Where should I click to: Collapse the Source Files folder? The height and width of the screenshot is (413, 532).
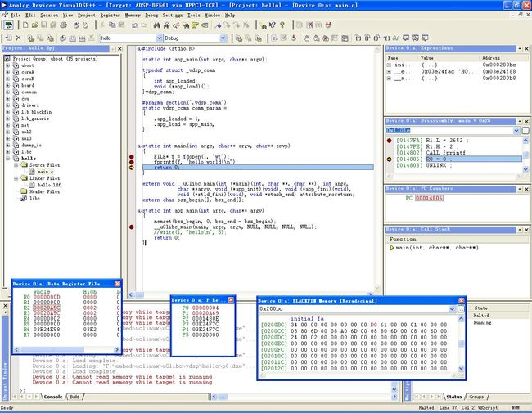[16, 165]
